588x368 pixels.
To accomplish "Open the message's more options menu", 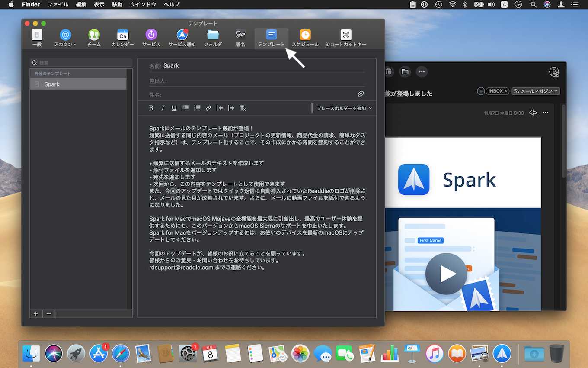I will (546, 113).
